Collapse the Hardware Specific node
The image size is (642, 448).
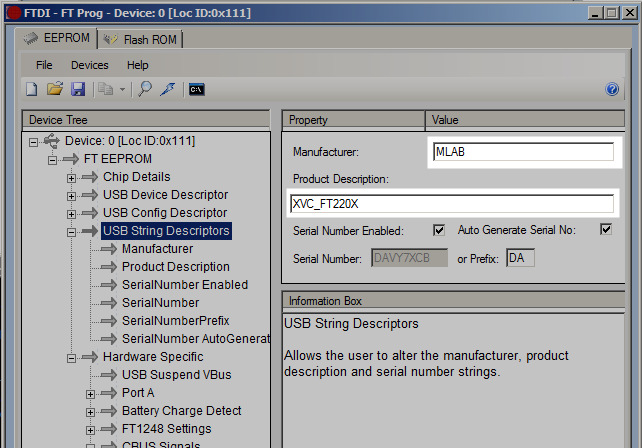tap(71, 358)
